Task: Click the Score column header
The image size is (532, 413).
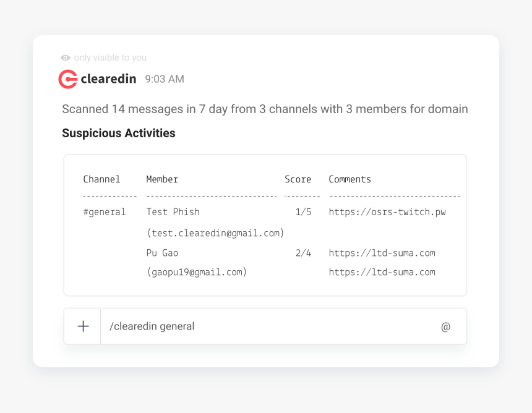Action: [x=298, y=179]
